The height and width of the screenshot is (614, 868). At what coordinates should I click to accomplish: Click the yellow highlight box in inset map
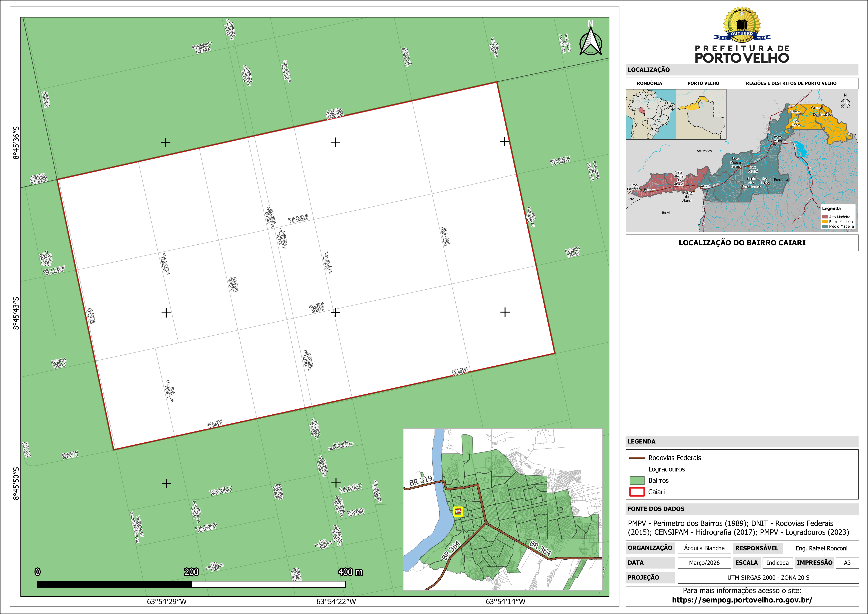(x=458, y=511)
